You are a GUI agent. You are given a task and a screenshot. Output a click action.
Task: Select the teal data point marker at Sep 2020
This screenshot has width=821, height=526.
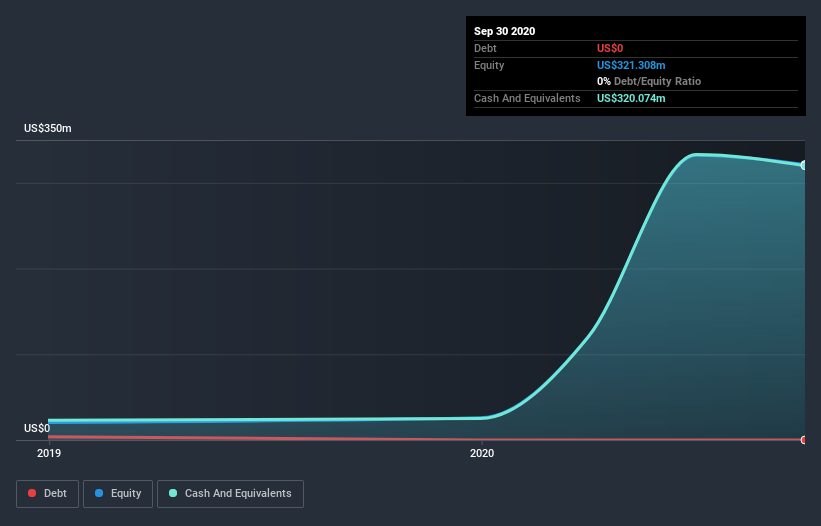[x=804, y=165]
